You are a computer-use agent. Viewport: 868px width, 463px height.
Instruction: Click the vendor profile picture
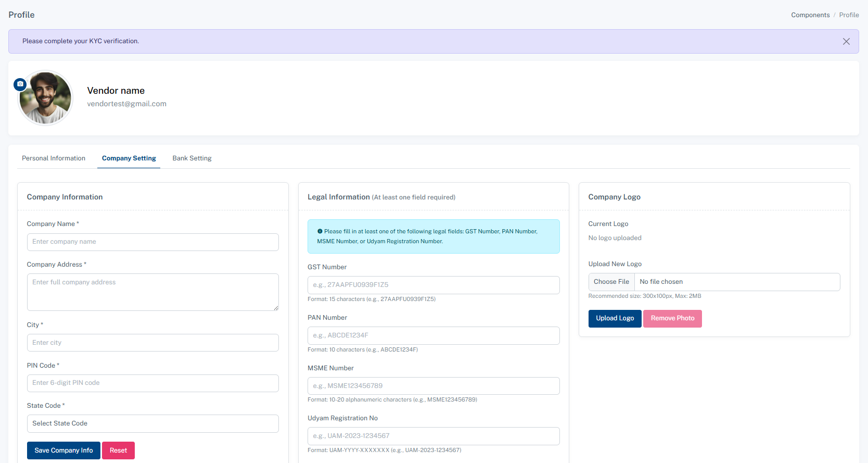point(46,98)
